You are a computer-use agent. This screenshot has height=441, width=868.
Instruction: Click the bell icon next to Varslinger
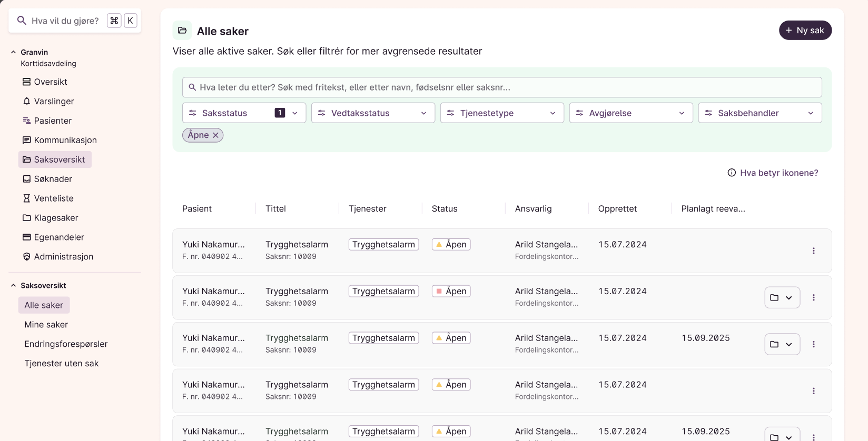pyautogui.click(x=26, y=101)
